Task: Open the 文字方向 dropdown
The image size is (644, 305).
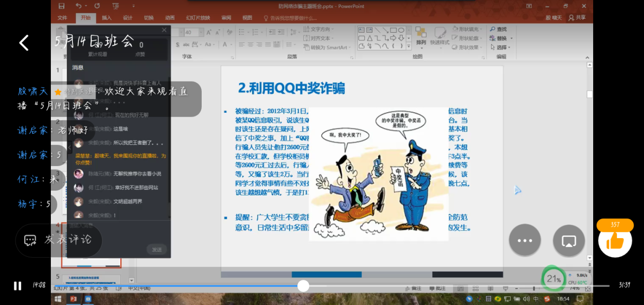Action: (319, 29)
